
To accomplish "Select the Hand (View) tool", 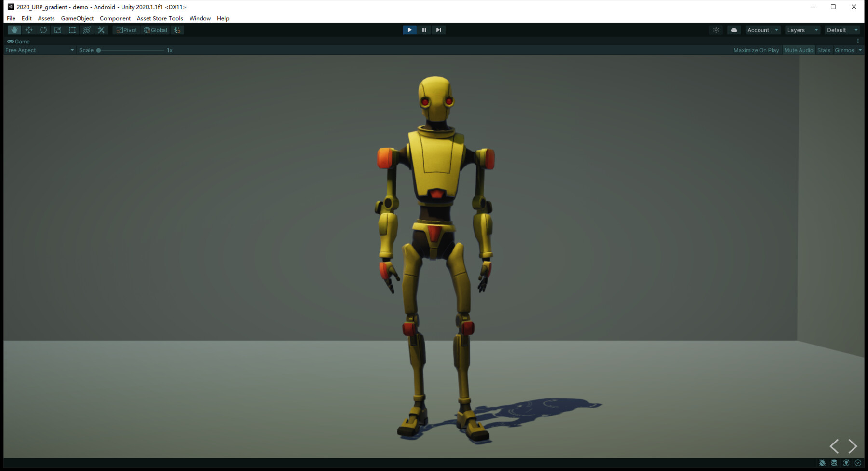I will pyautogui.click(x=14, y=29).
